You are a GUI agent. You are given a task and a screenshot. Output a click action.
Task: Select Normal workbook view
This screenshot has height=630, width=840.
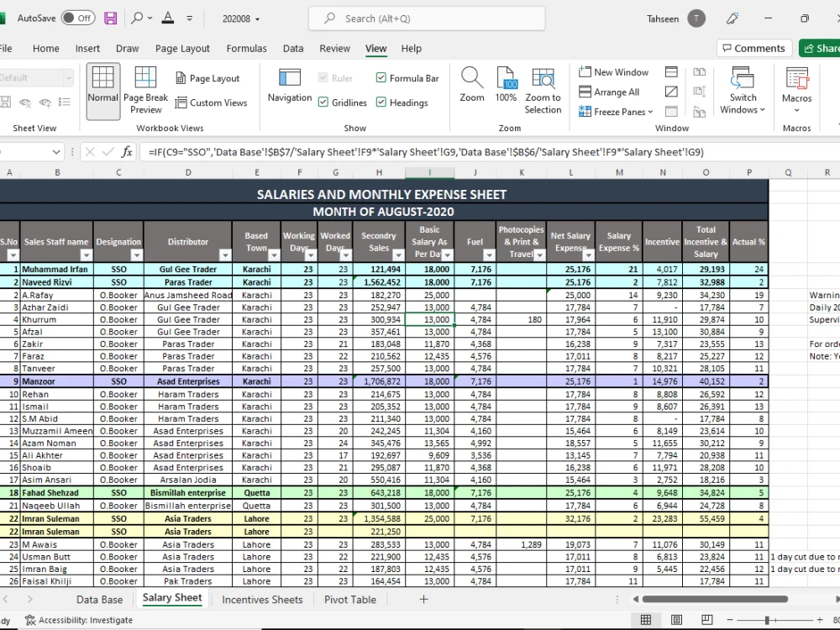(102, 91)
